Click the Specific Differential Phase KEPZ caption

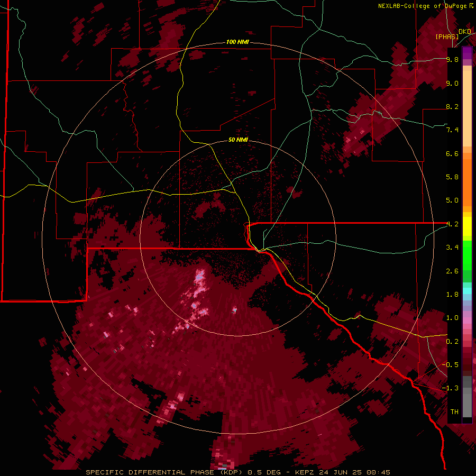pyautogui.click(x=238, y=472)
